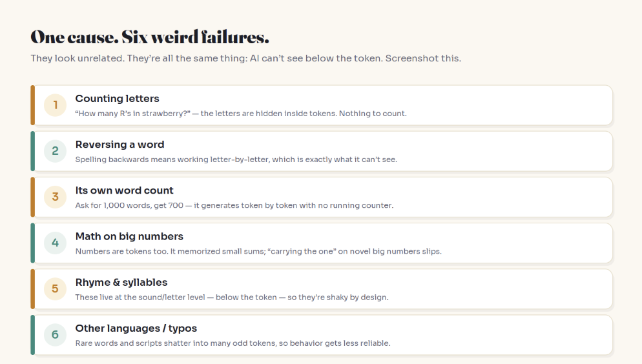
Task: Click the number 5 circle badge
Action: 56,288
